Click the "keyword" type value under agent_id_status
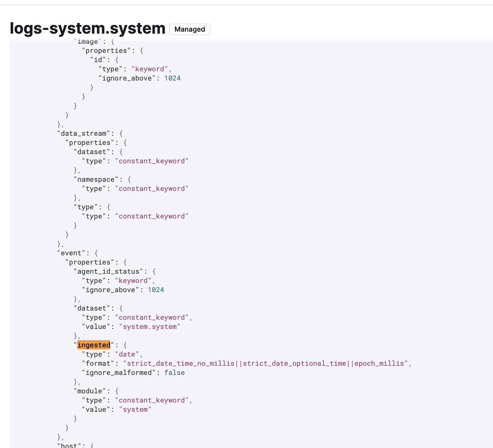This screenshot has height=448, width=493. pos(133,281)
